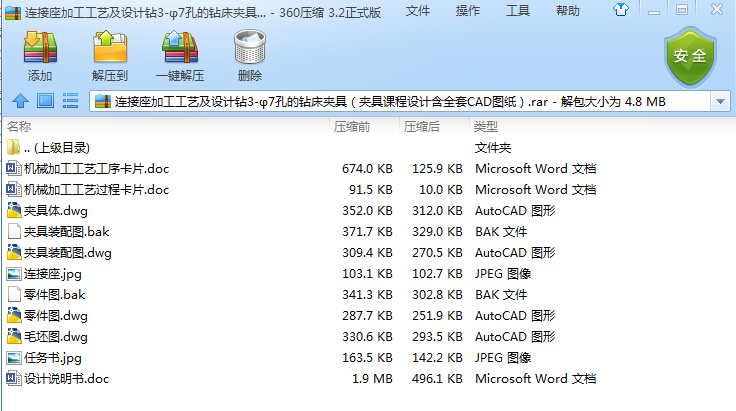Select file name 任务书.jpg
The image size is (736, 411).
pyautogui.click(x=53, y=358)
